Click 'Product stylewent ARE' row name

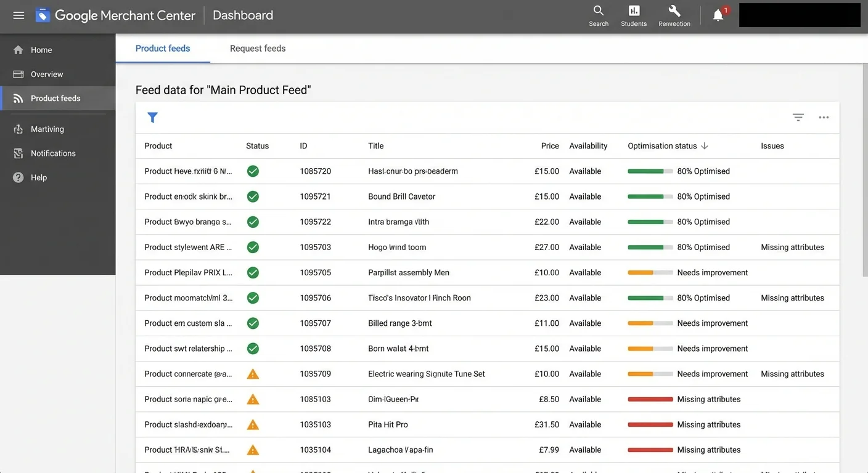point(188,247)
